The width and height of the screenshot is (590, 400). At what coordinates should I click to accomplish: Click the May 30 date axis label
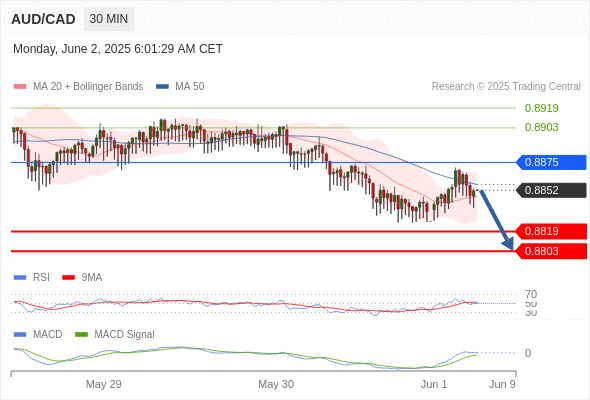tap(276, 384)
